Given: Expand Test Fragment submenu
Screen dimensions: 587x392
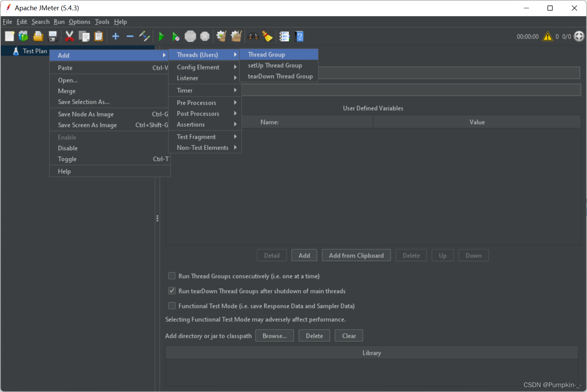Looking at the screenshot, I should point(205,137).
